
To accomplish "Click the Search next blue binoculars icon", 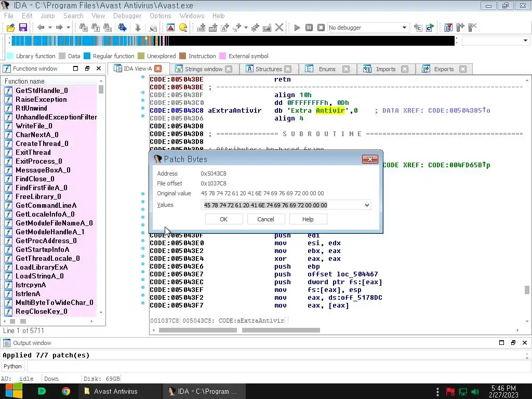I will (123, 28).
